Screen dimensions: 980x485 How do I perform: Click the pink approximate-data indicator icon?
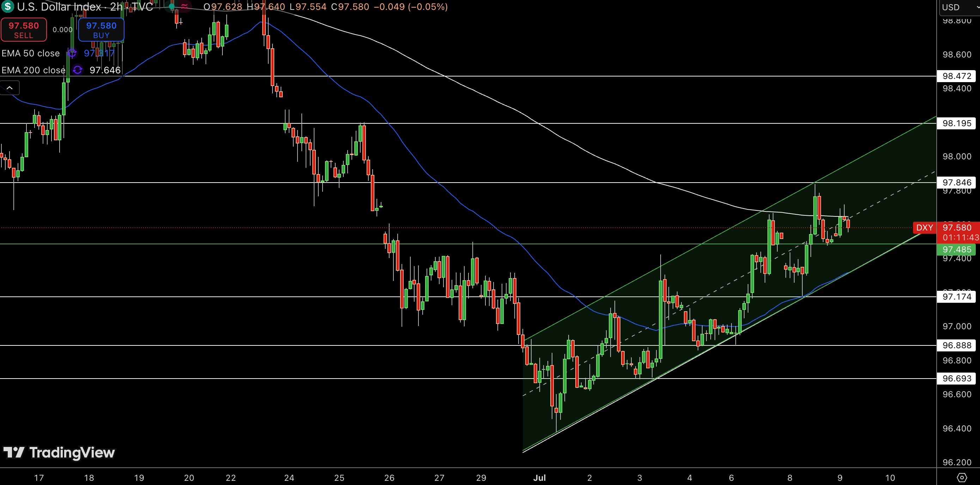[184, 6]
